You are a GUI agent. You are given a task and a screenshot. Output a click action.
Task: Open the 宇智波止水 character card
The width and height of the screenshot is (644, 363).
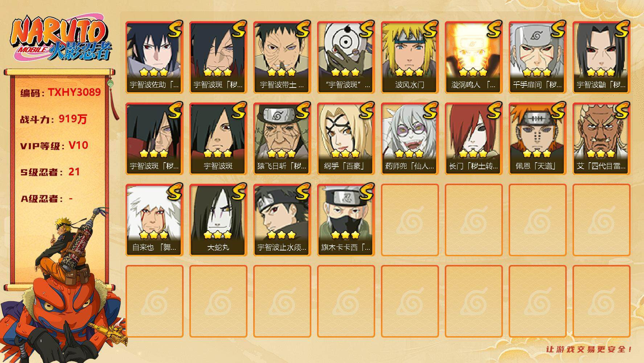tap(282, 220)
